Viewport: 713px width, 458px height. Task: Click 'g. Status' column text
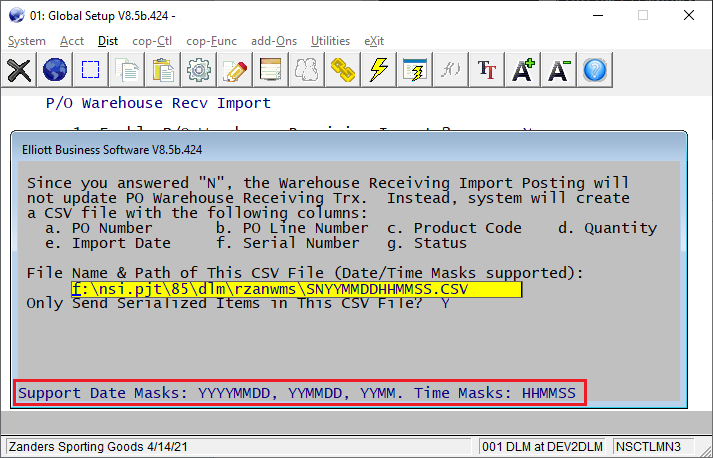tap(427, 243)
